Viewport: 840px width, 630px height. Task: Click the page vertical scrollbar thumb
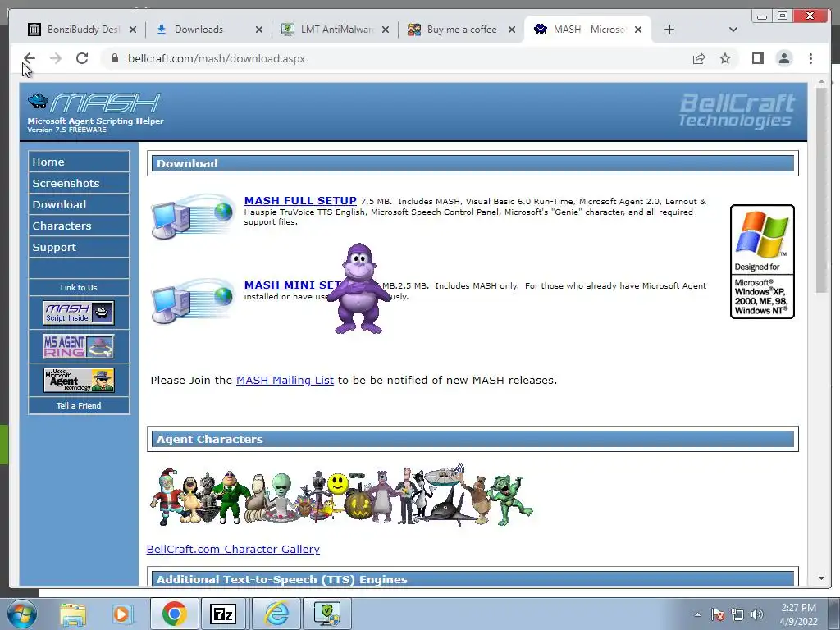point(822,190)
